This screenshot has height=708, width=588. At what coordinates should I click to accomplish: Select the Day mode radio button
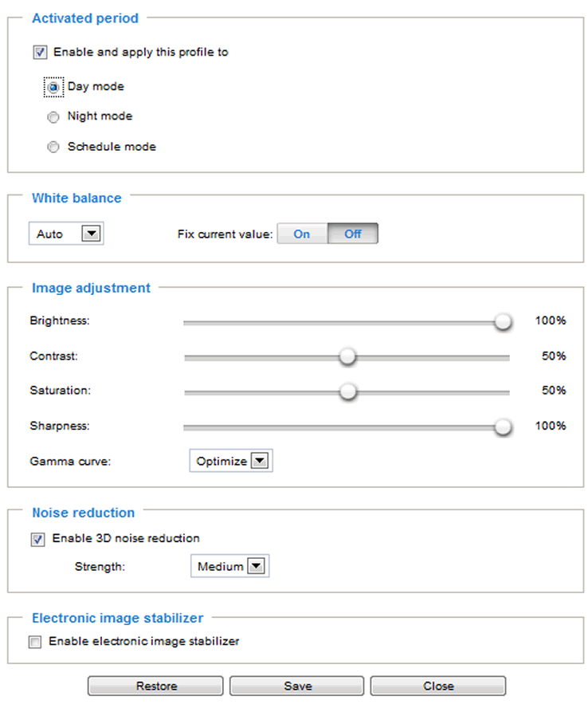53,87
